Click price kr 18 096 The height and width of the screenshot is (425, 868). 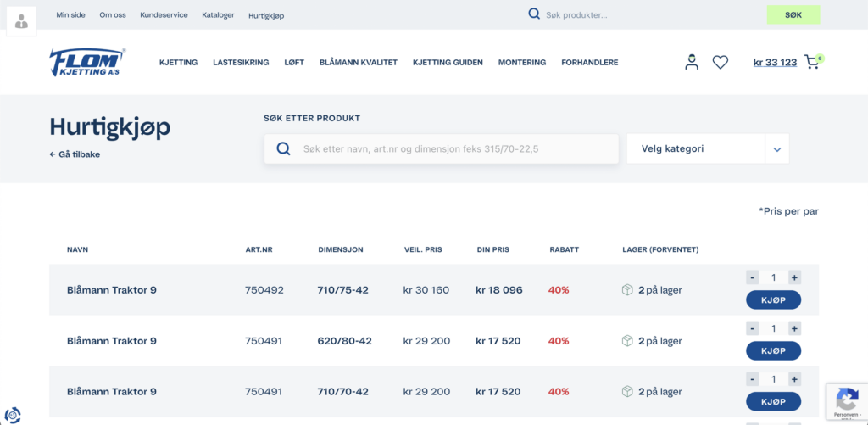tap(499, 290)
